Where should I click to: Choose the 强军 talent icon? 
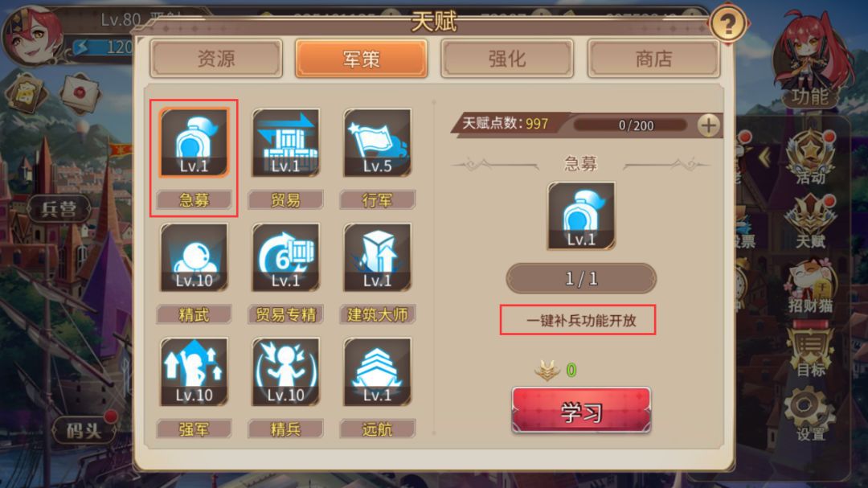click(194, 371)
